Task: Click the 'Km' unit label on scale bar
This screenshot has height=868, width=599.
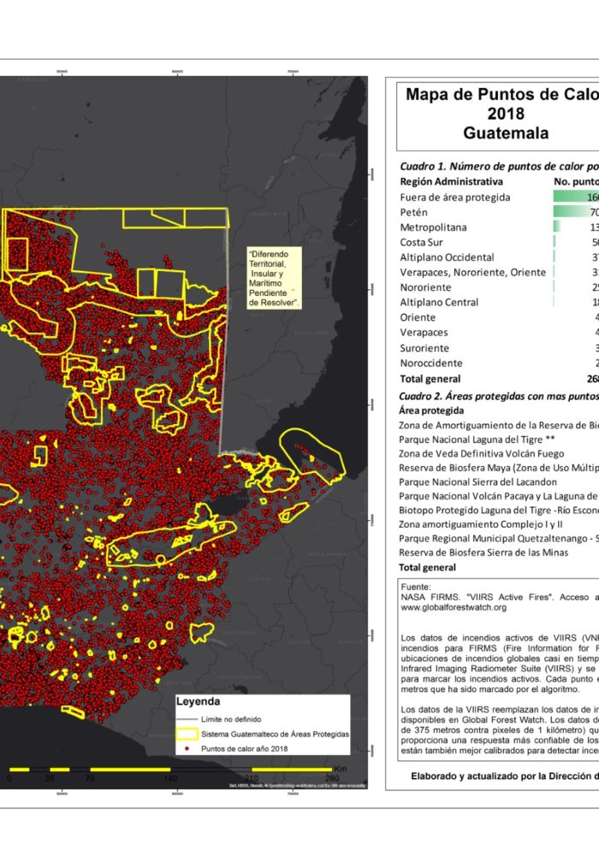Action: click(x=341, y=769)
